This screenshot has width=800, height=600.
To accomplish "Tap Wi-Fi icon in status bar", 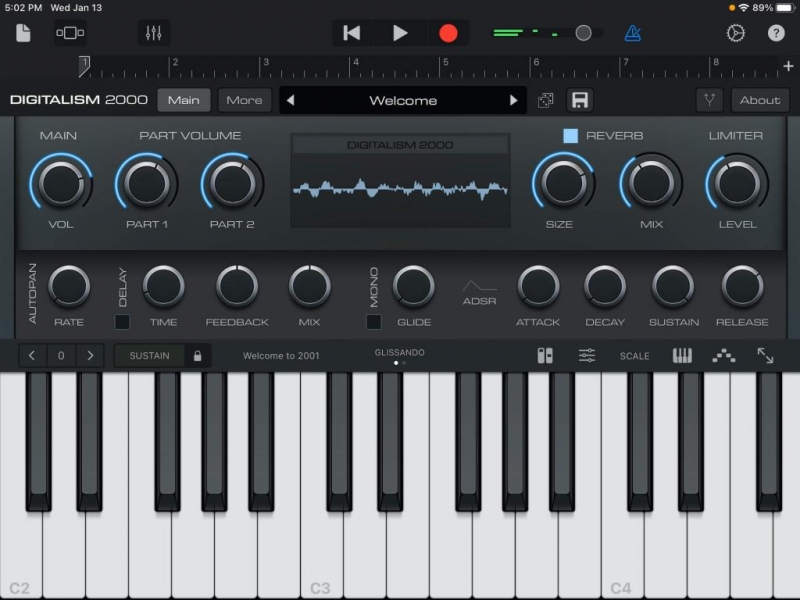I will [x=743, y=8].
